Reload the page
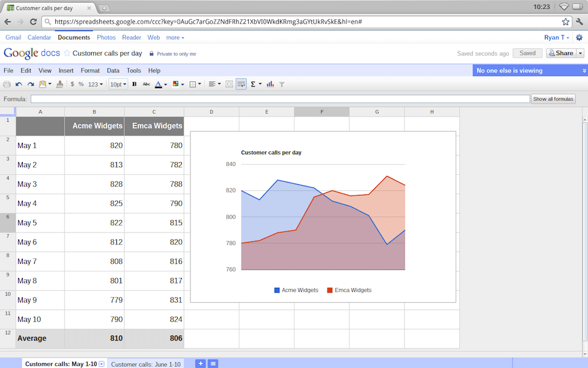 tap(33, 22)
